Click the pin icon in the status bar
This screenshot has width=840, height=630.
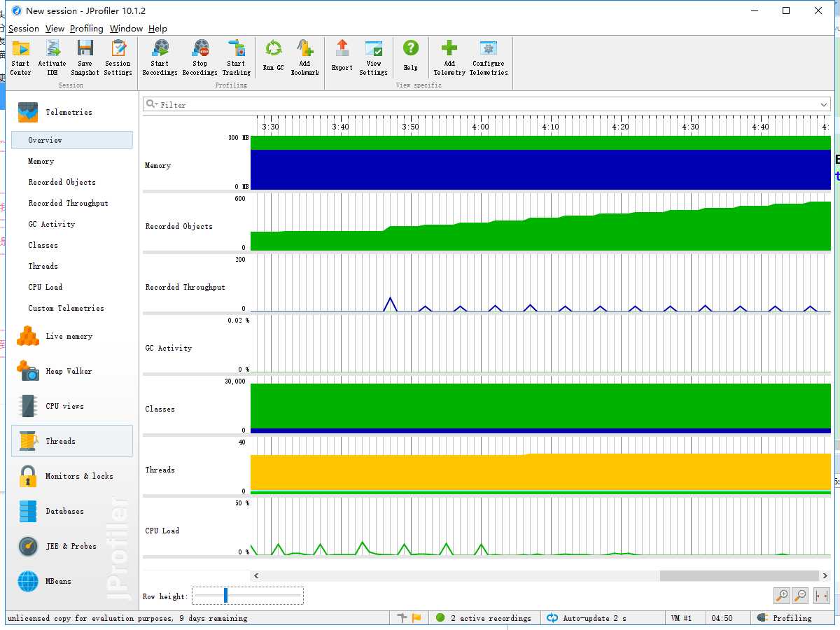[402, 618]
